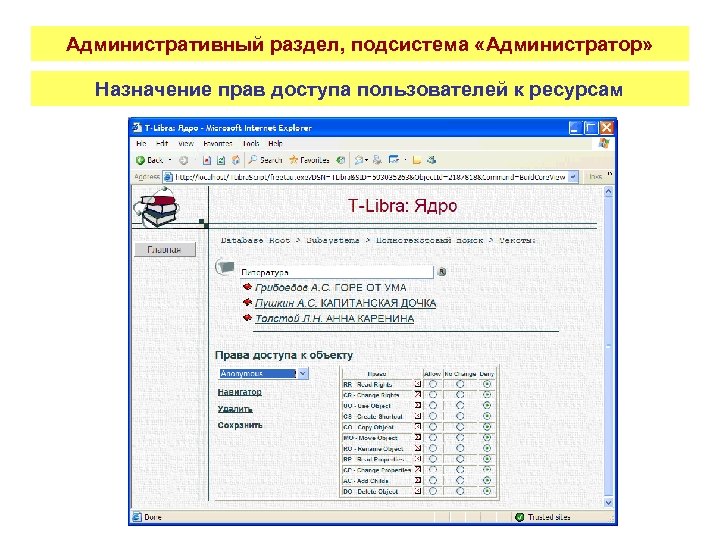Click arrow icon in Read Rights row
The height and width of the screenshot is (540, 720).
(x=417, y=384)
